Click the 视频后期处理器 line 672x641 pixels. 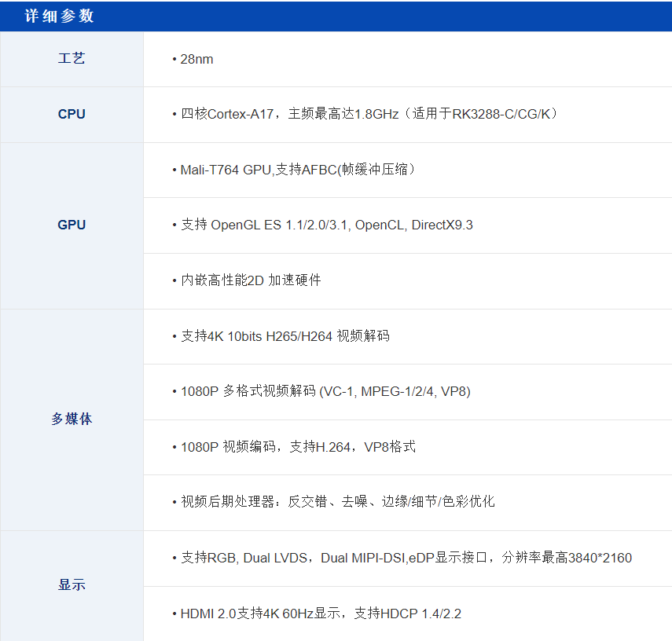[338, 501]
